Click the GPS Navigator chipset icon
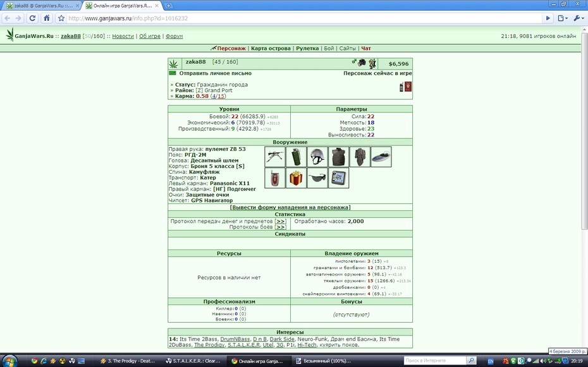The image size is (588, 367). 339,178
